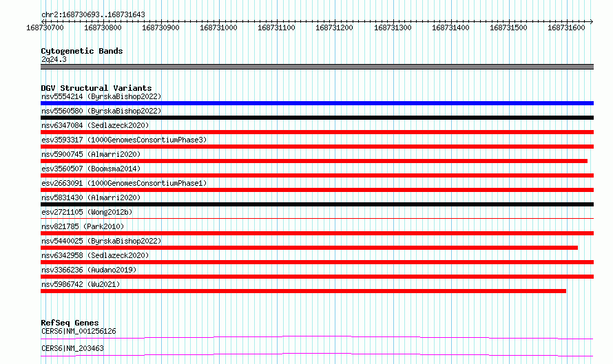Click the nsv821785 red variant bar
The width and height of the screenshot is (613, 364).
click(317, 233)
